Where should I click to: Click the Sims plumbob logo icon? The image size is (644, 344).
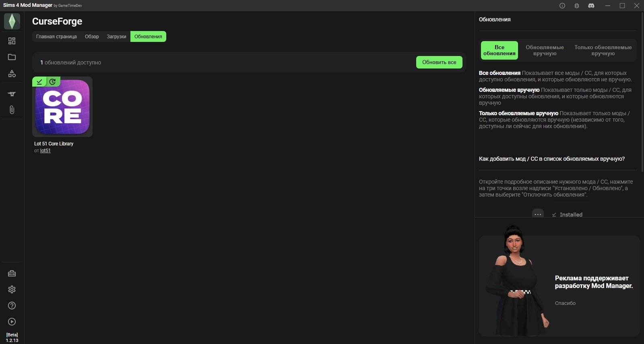click(x=12, y=21)
